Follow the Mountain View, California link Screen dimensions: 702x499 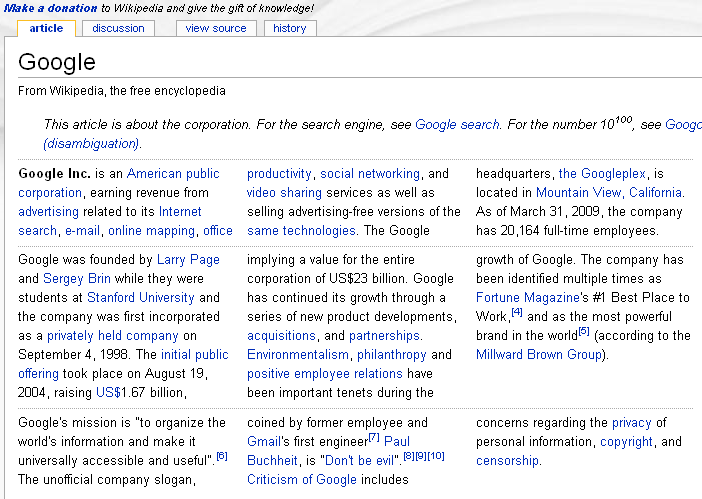[609, 193]
